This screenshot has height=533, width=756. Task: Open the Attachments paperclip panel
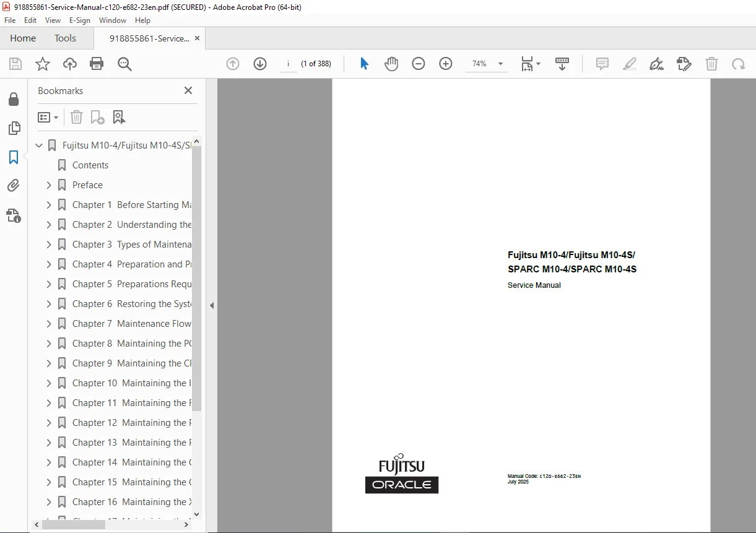coord(14,185)
